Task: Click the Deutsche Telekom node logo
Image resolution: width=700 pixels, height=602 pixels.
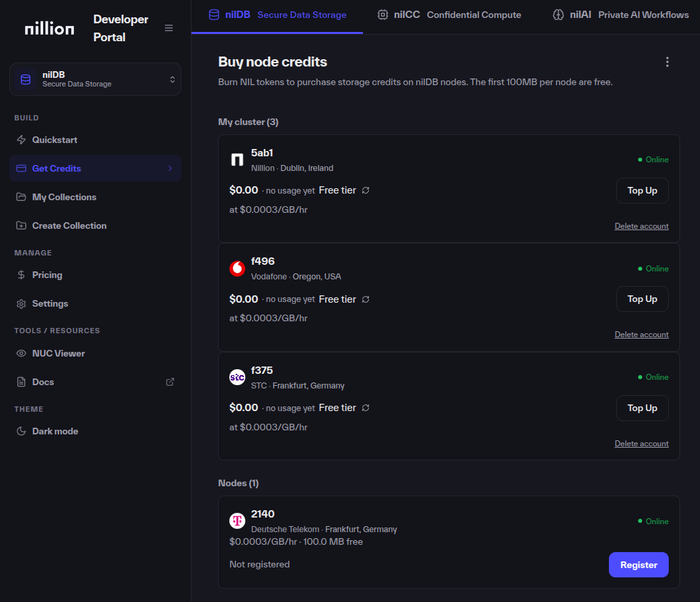Action: (237, 520)
